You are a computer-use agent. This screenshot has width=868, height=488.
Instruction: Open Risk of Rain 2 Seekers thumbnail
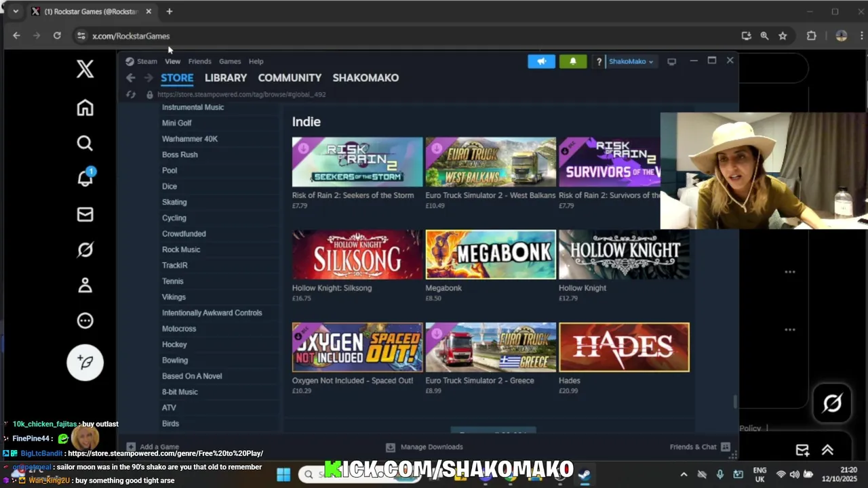[357, 162]
